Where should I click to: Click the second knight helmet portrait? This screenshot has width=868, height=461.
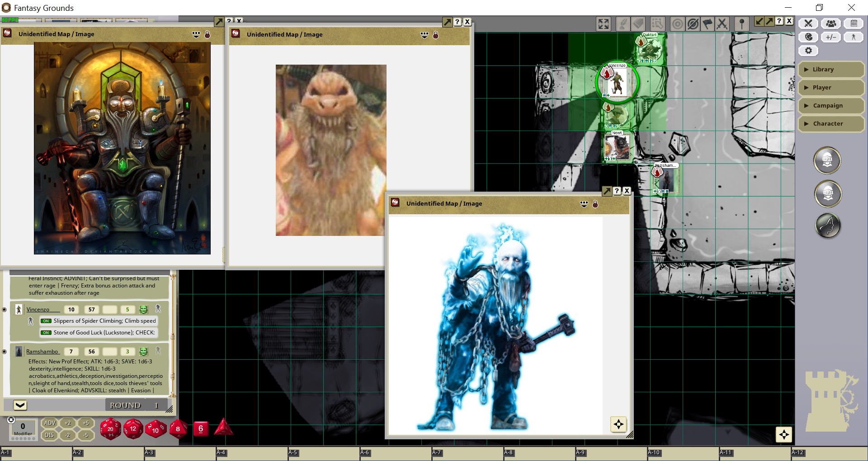click(828, 193)
